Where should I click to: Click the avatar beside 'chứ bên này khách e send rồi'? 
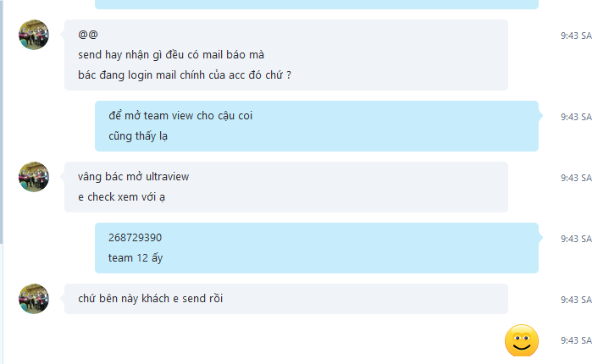click(34, 299)
